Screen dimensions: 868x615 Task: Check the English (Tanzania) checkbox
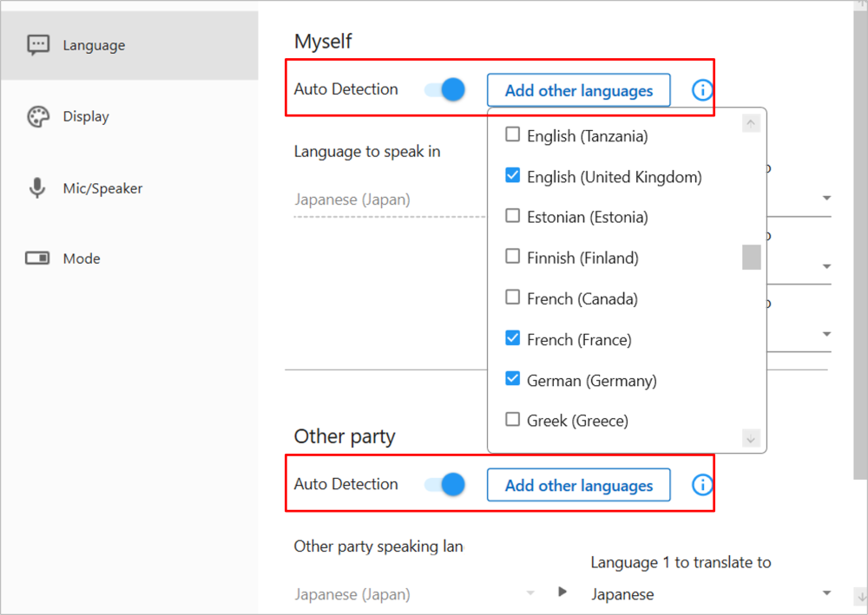[513, 134]
